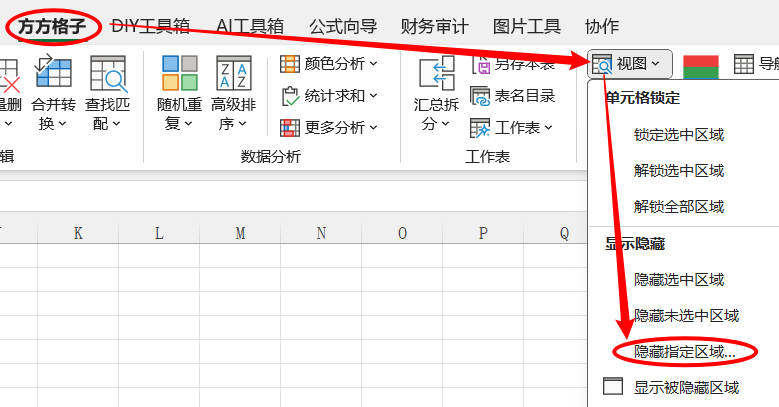Click the red-green color block icon
This screenshot has height=407, width=779.
[x=703, y=65]
